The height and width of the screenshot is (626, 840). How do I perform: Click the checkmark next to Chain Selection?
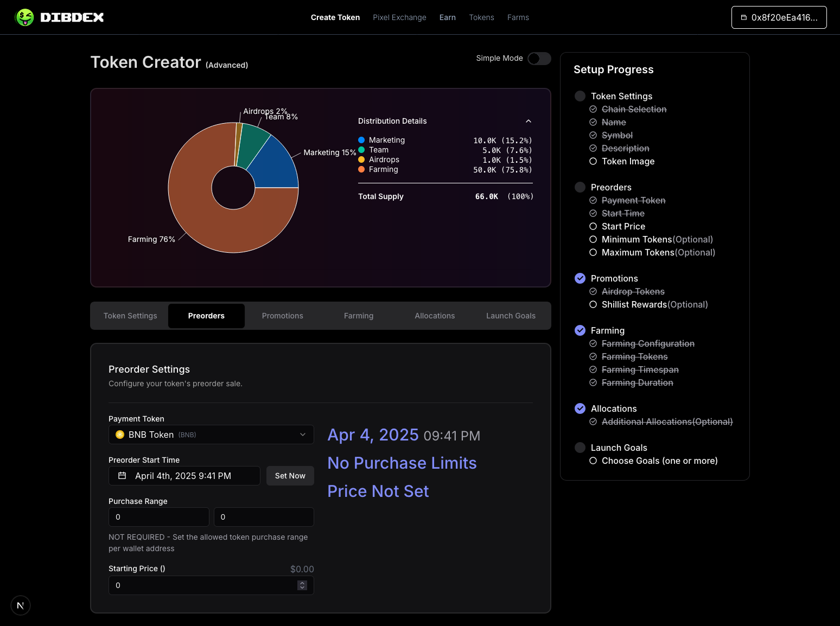pos(593,109)
